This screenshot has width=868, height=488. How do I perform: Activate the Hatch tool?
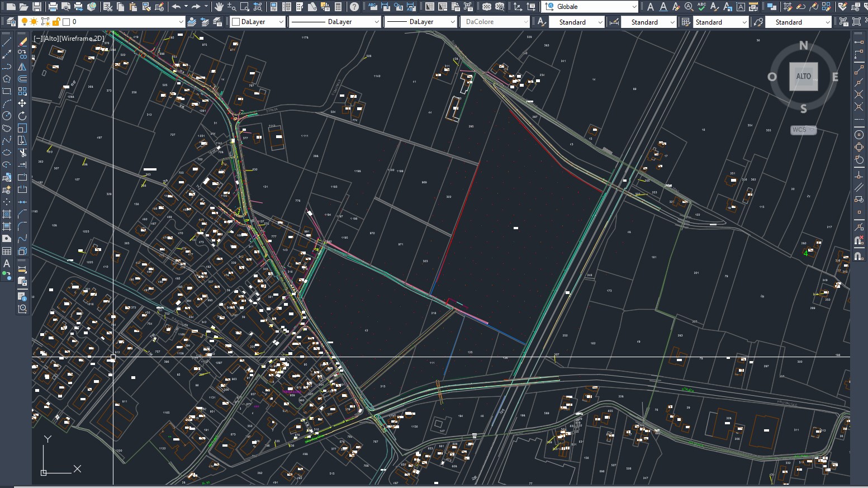pos(7,214)
